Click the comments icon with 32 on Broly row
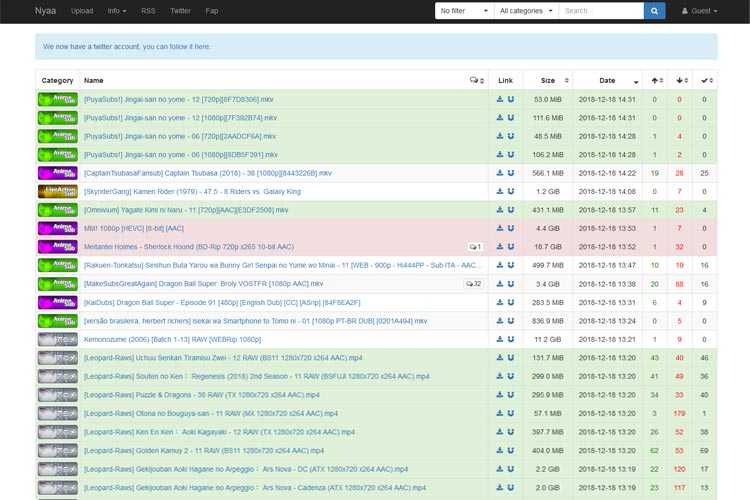 coord(474,284)
